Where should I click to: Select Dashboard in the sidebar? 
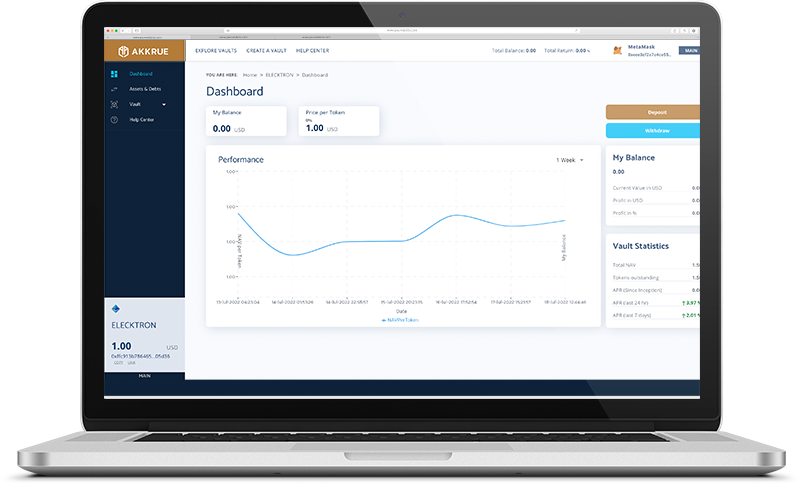141,74
